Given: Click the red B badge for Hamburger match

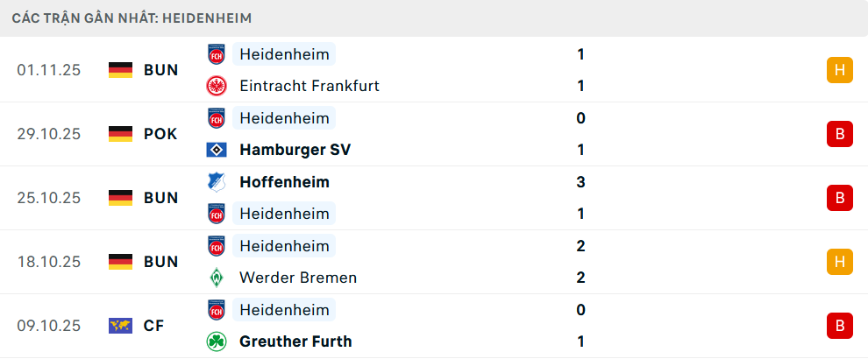Looking at the screenshot, I should [839, 134].
